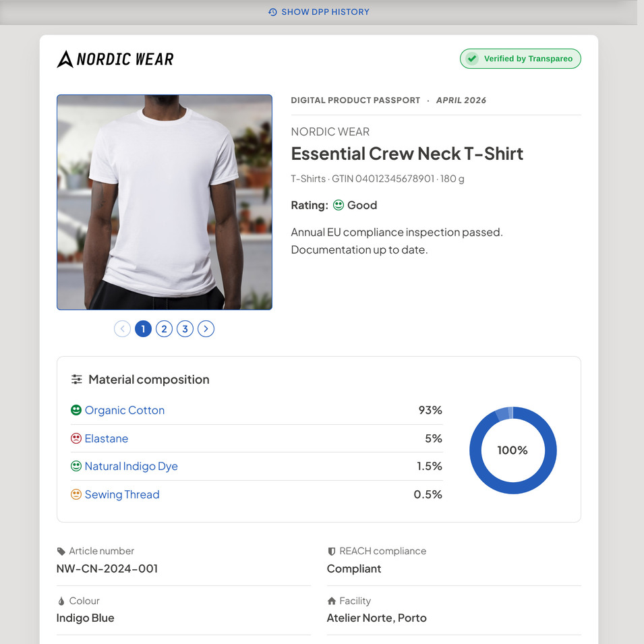The width and height of the screenshot is (644, 644).
Task: Select article number NW-CN-2024-001
Action: point(107,569)
